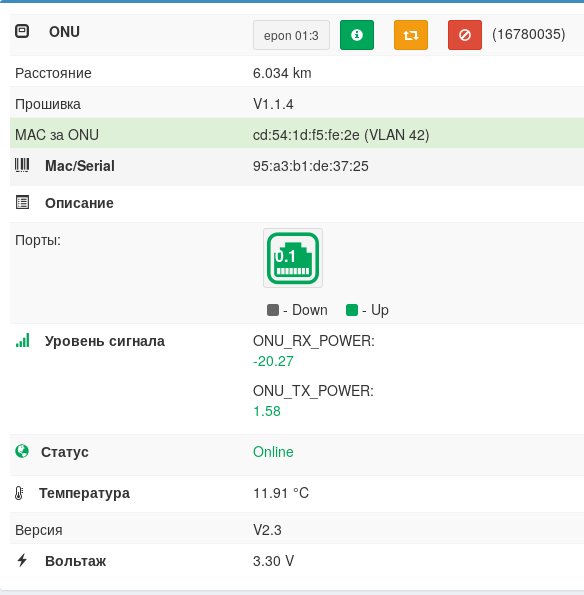Click the Mac/Serial barcode icon
This screenshot has height=595, width=584.
pos(22,166)
